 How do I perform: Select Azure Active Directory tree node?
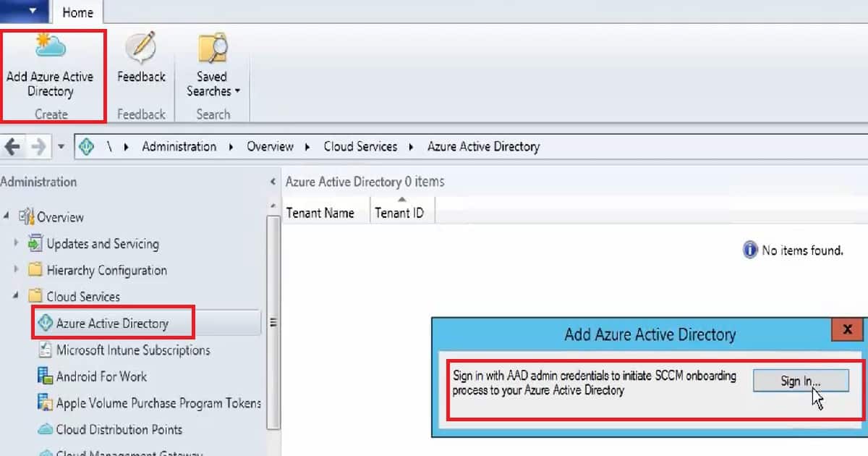point(112,323)
